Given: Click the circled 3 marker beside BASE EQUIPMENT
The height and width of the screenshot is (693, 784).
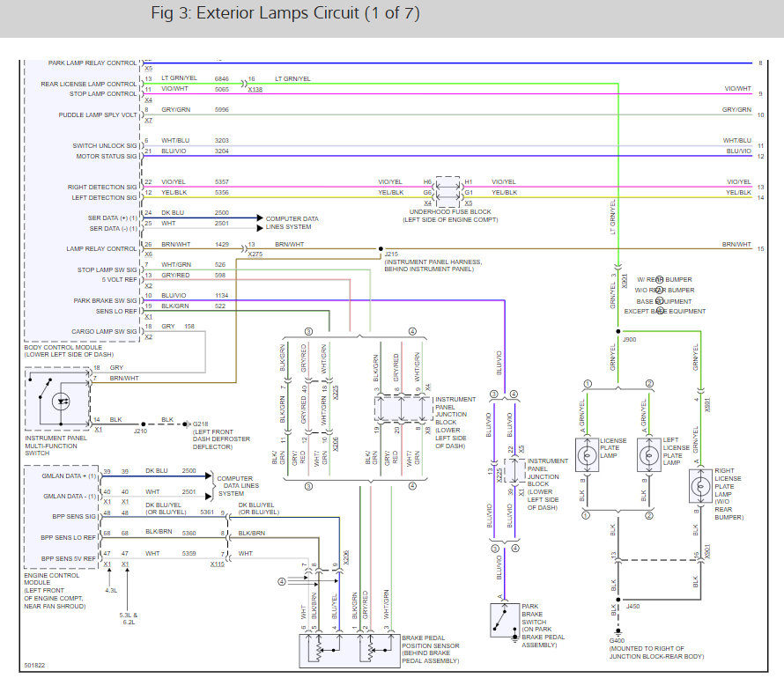Looking at the screenshot, I should 660,301.
